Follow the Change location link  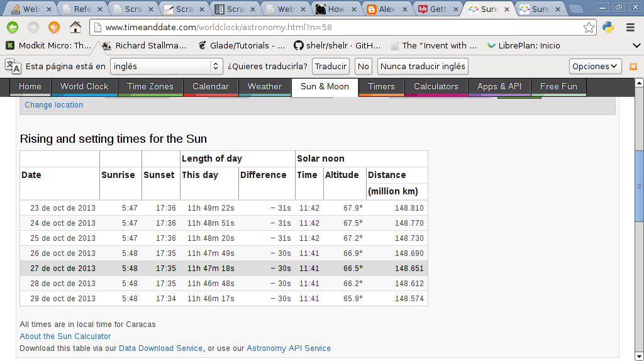tap(54, 105)
